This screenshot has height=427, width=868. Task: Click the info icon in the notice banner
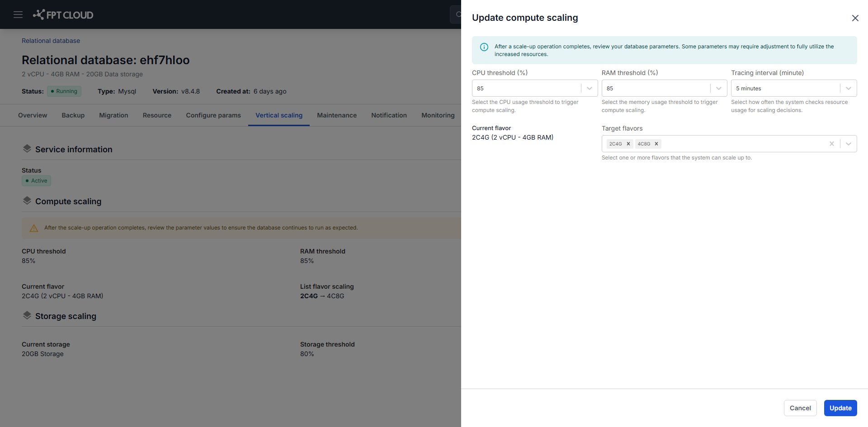tap(484, 47)
